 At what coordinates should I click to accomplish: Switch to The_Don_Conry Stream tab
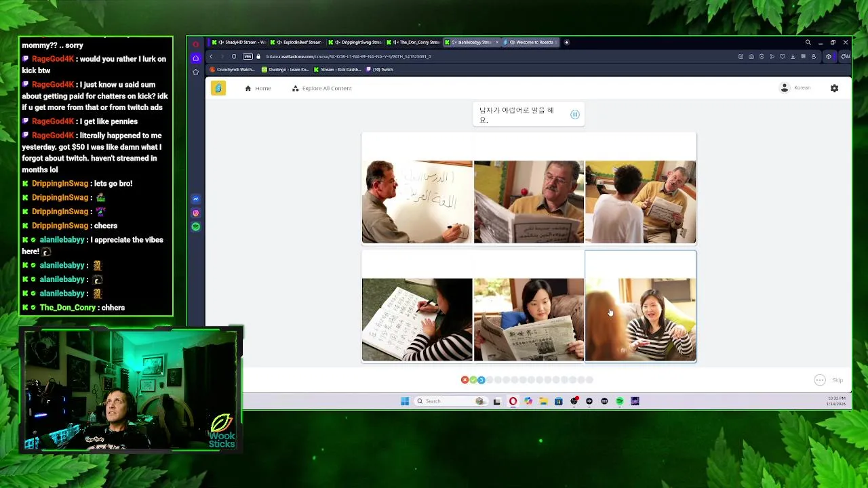(414, 42)
